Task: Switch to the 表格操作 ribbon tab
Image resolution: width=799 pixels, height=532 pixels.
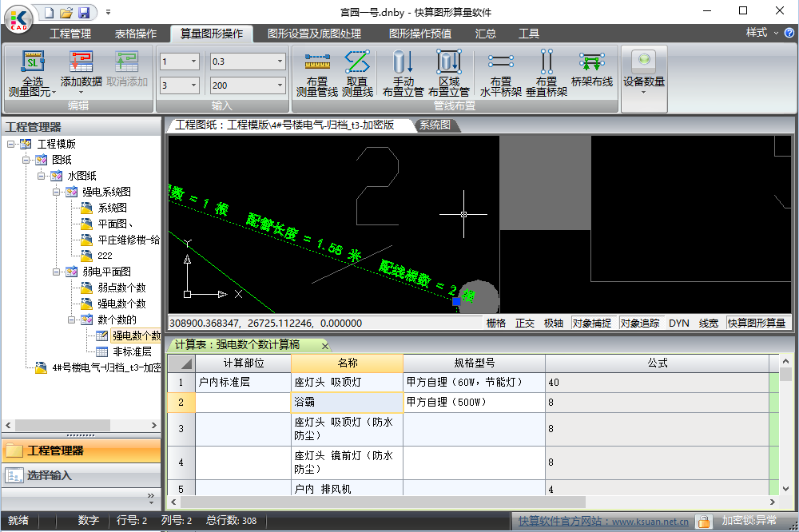Action: click(136, 34)
